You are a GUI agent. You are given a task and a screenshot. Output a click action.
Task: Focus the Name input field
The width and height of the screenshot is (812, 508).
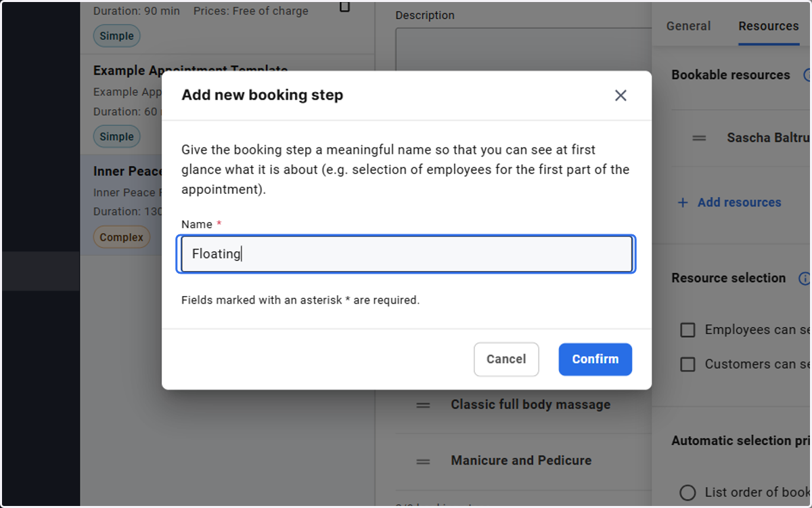pos(407,254)
